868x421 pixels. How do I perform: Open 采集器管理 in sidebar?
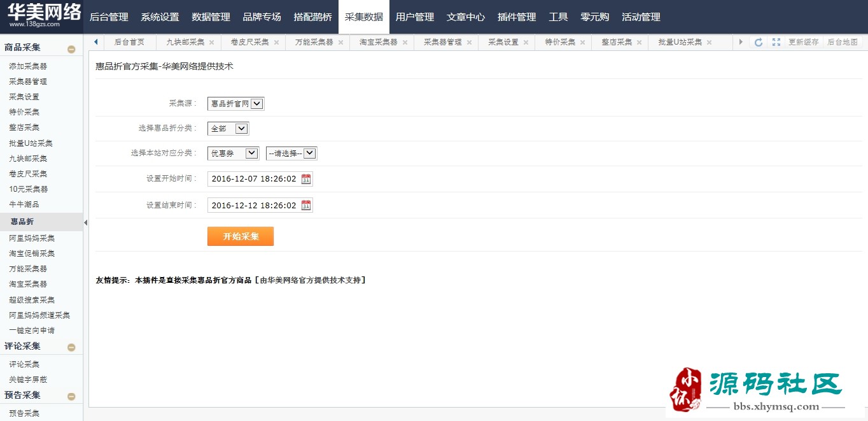pos(28,82)
